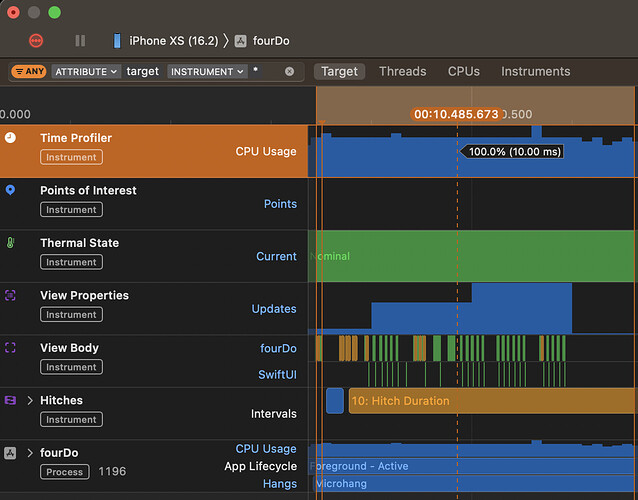Select the fourDo target process label
The image size is (638, 500).
[271, 41]
